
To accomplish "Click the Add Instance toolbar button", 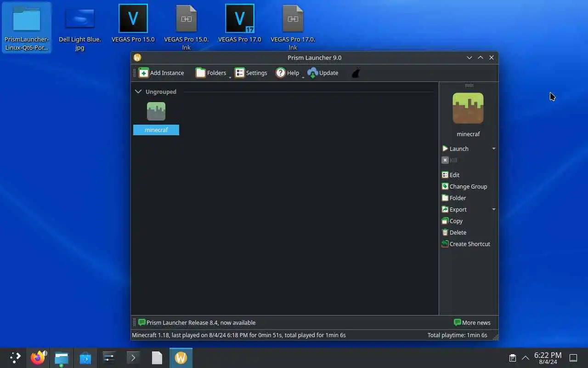I will tap(161, 73).
